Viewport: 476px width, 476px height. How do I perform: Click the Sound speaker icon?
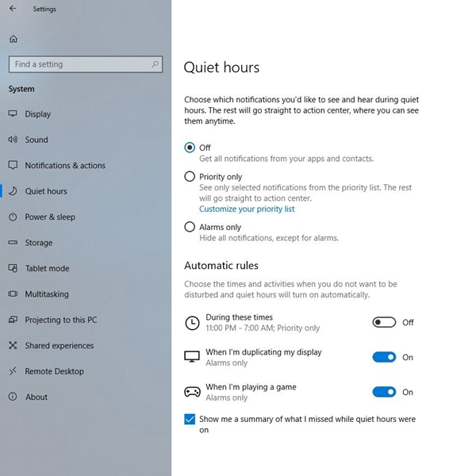click(13, 140)
